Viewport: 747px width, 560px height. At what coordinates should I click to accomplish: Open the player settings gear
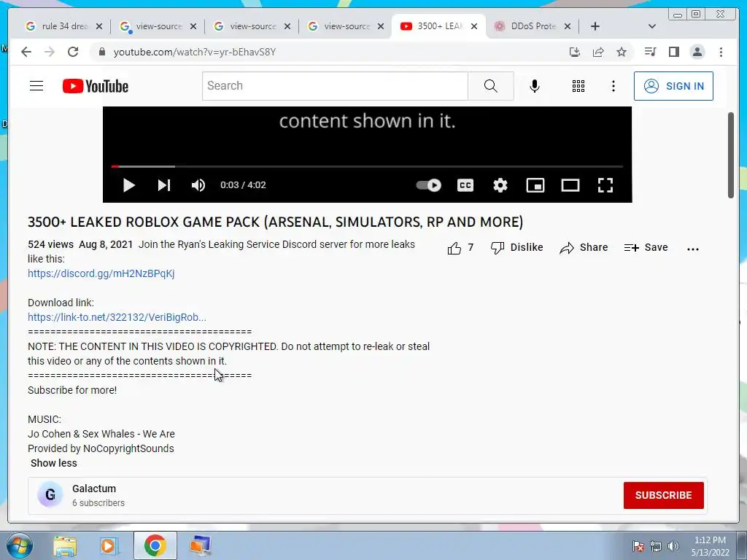pyautogui.click(x=500, y=185)
